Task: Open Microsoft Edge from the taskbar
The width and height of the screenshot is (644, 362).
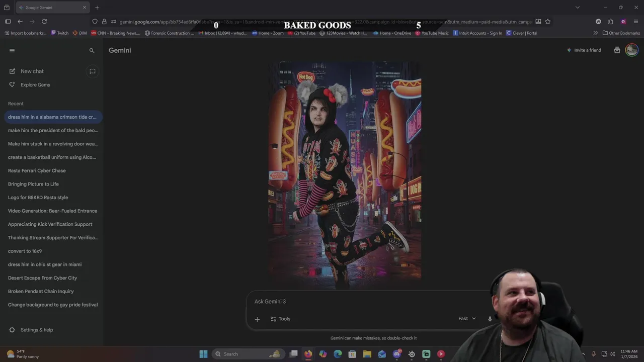Action: (338, 354)
